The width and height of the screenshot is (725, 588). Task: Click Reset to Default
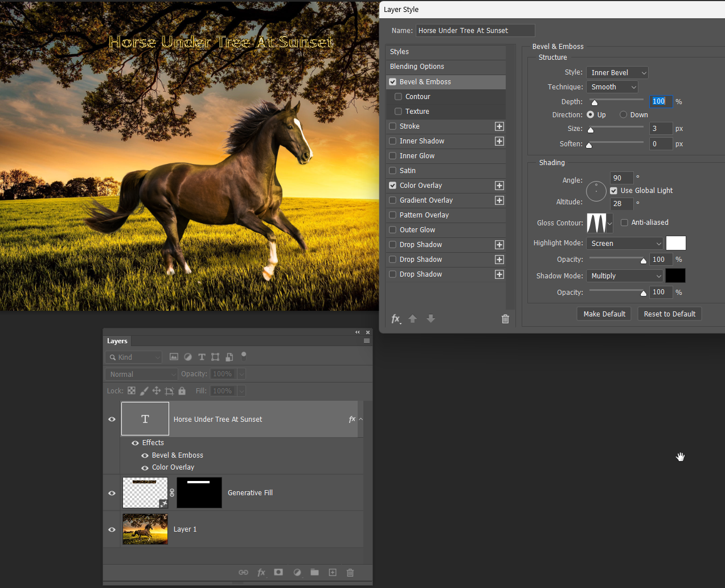pyautogui.click(x=669, y=314)
